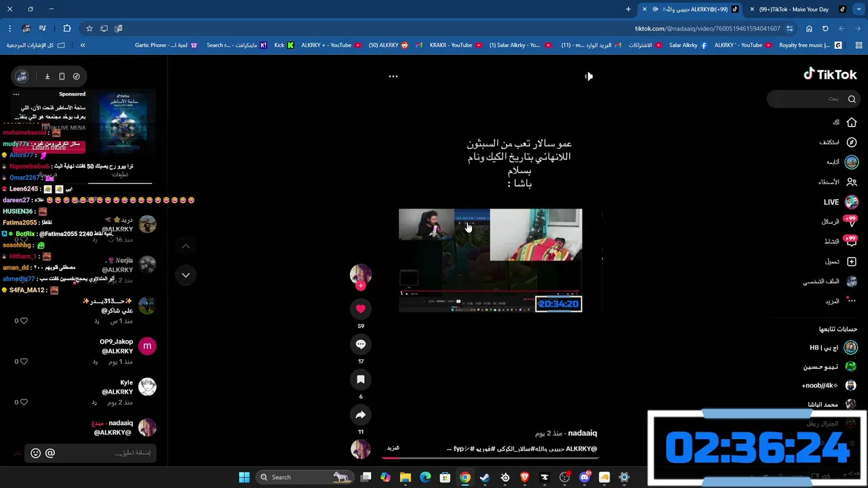This screenshot has height=488, width=868.
Task: Open the browser extensions puzzle icon
Action: click(x=66, y=28)
